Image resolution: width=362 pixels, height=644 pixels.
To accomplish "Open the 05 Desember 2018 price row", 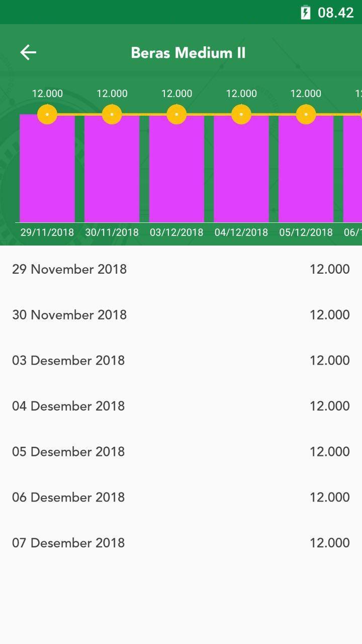I will [x=181, y=451].
